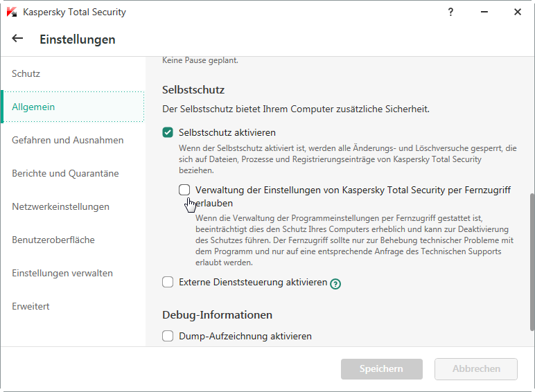
Task: Select Allgemein in the sidebar
Action: (73, 107)
